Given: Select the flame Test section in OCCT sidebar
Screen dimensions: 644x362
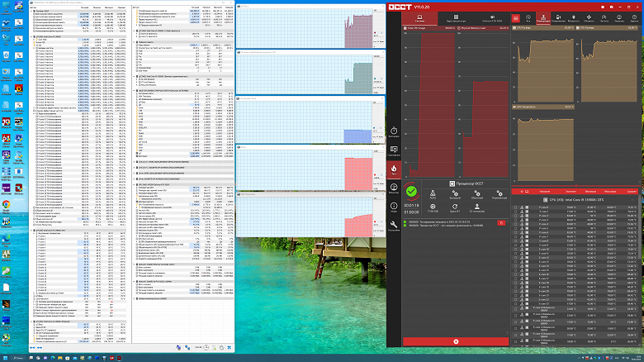Looking at the screenshot, I should (394, 169).
